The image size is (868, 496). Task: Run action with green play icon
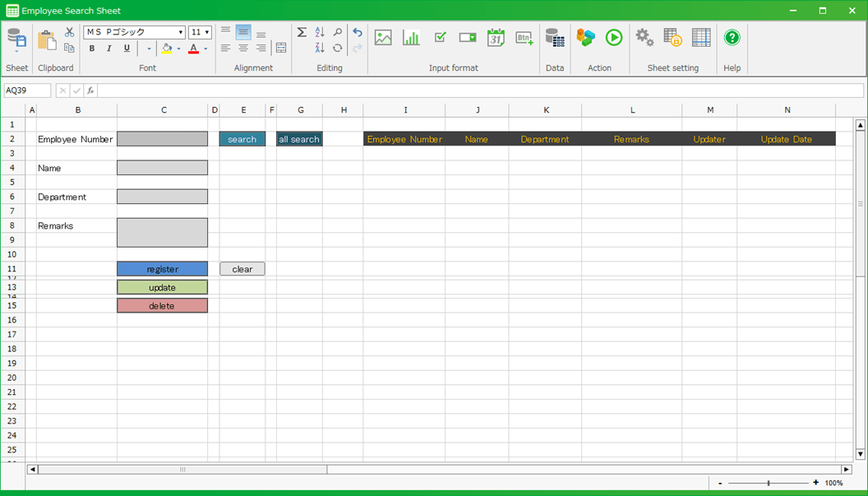tap(614, 38)
